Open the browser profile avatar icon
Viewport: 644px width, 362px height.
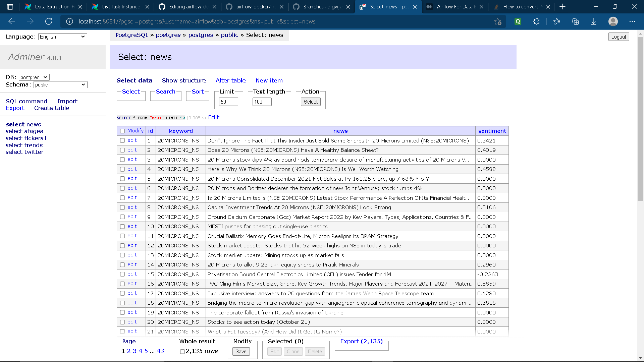[x=613, y=21]
